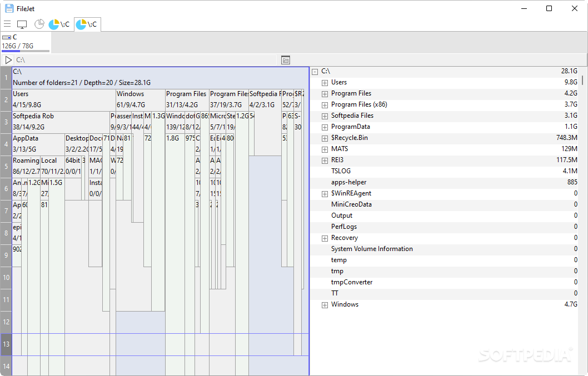Click the Roaming treemap block

pyautogui.click(x=26, y=166)
